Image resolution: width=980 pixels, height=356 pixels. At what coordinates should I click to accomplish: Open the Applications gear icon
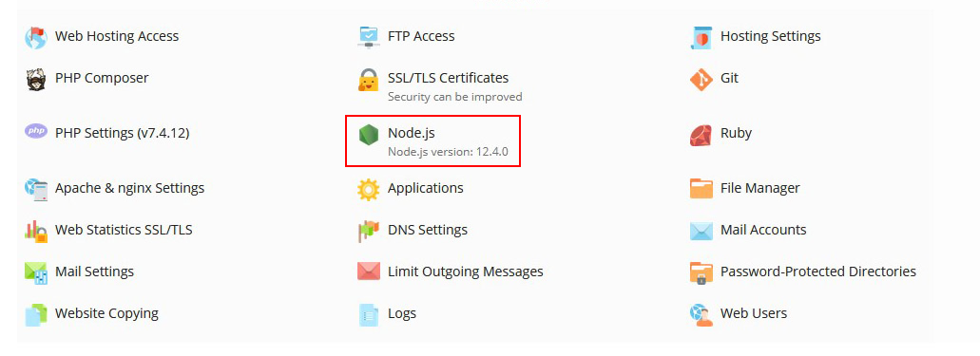tap(368, 189)
